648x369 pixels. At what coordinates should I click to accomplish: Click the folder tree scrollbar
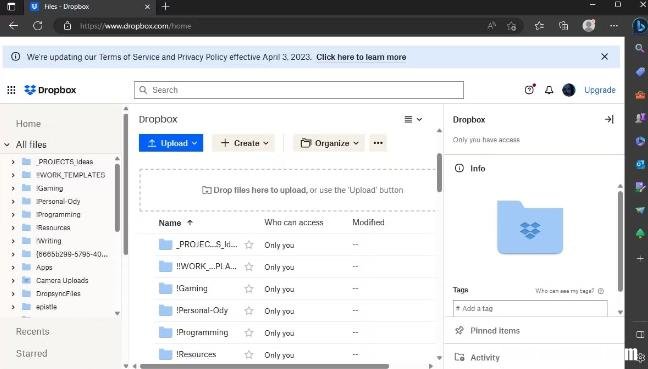[117, 198]
